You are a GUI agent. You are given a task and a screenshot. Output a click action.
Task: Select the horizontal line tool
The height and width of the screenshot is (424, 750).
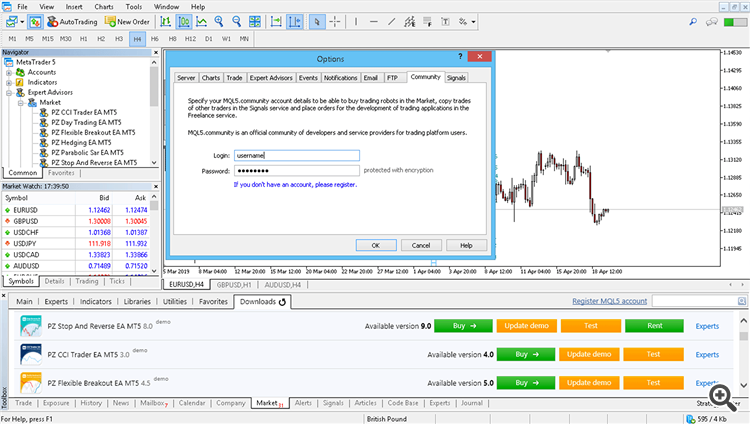point(374,22)
